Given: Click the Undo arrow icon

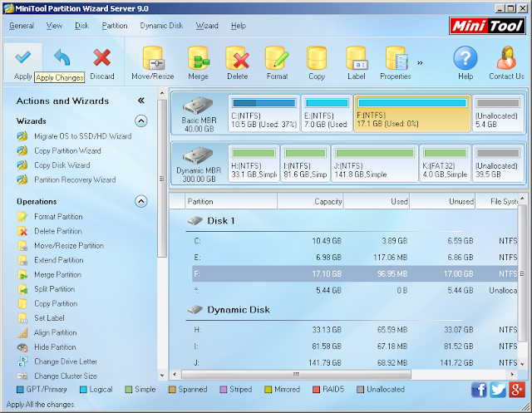Looking at the screenshot, I should point(62,57).
